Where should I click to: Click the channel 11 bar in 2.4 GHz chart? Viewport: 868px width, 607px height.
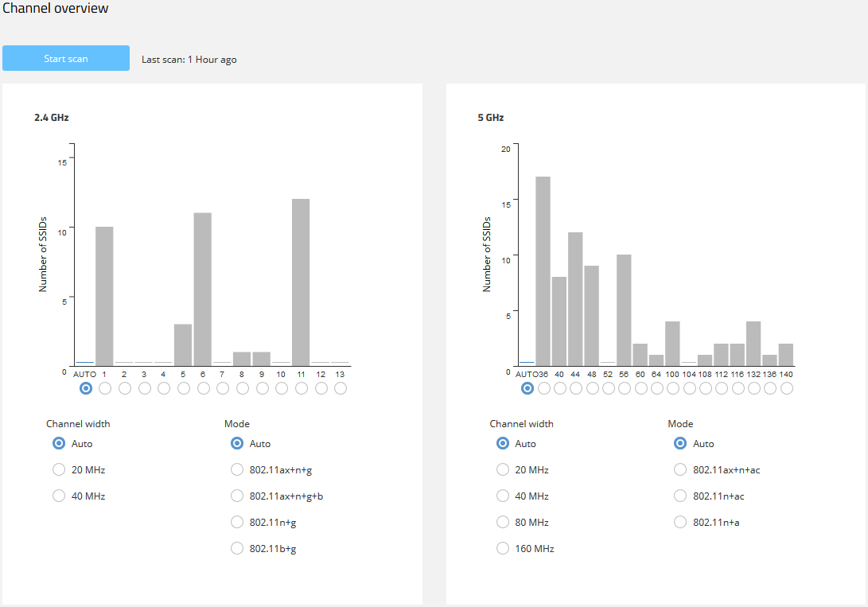point(301,282)
